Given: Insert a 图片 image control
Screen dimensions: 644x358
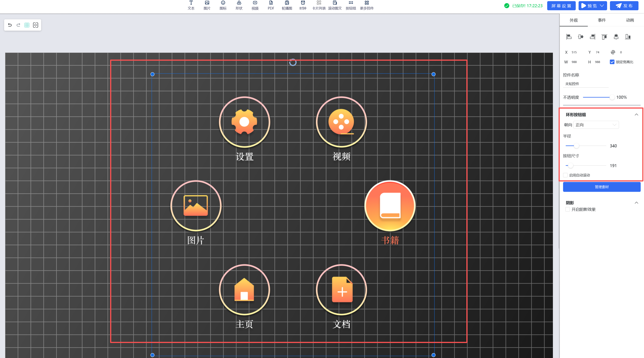Looking at the screenshot, I should [207, 5].
